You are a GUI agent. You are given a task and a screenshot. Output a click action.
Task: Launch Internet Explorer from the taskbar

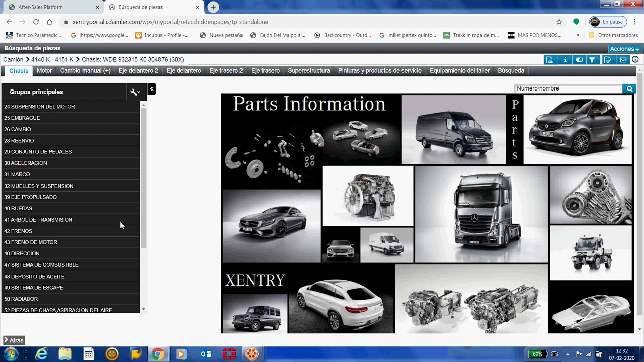(41, 354)
